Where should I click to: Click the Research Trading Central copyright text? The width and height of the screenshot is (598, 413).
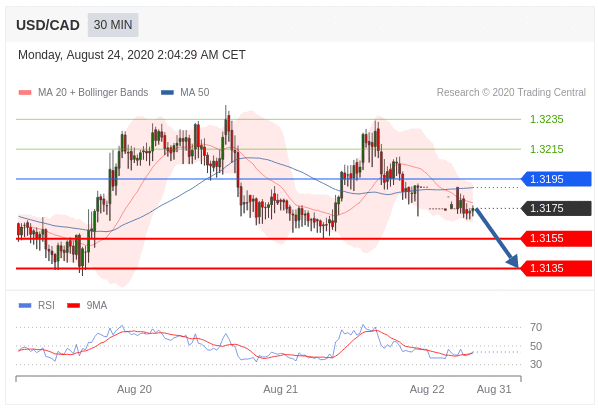(511, 92)
